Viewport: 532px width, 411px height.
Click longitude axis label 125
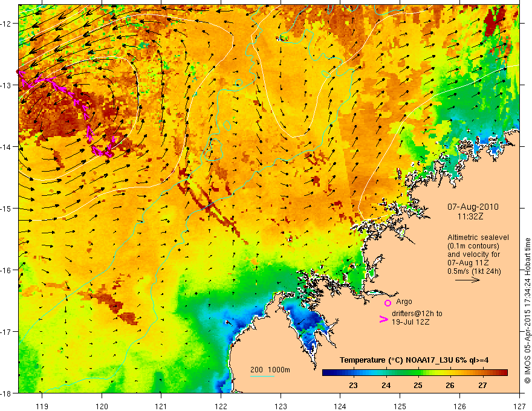(x=400, y=406)
